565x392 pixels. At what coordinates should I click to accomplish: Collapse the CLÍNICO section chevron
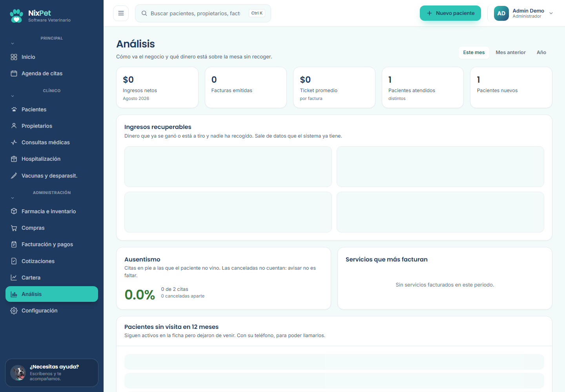(13, 96)
